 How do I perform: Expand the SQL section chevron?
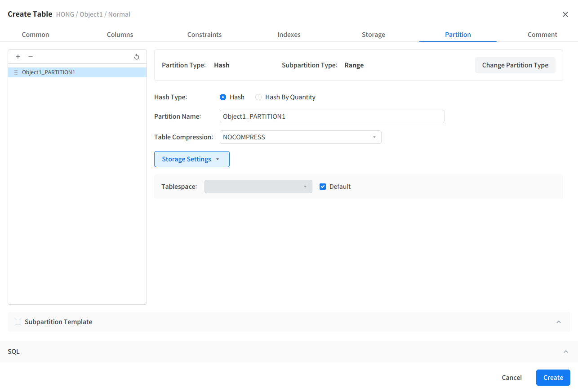(x=566, y=352)
